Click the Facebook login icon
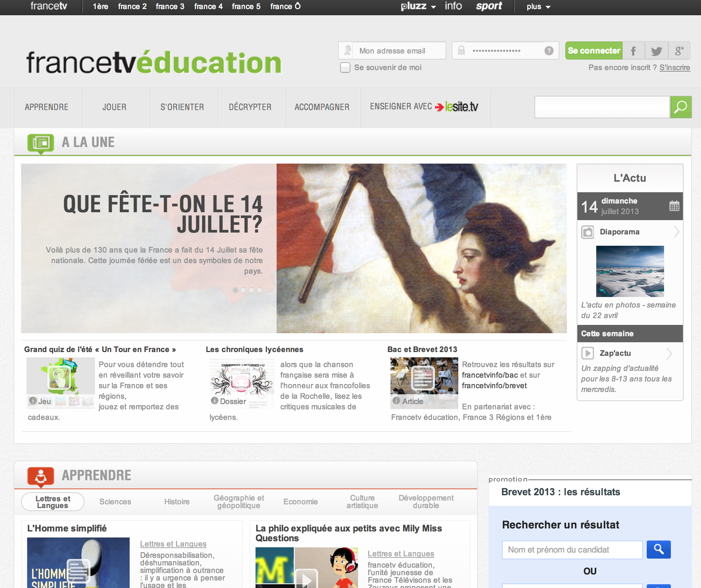This screenshot has width=701, height=588. point(634,51)
